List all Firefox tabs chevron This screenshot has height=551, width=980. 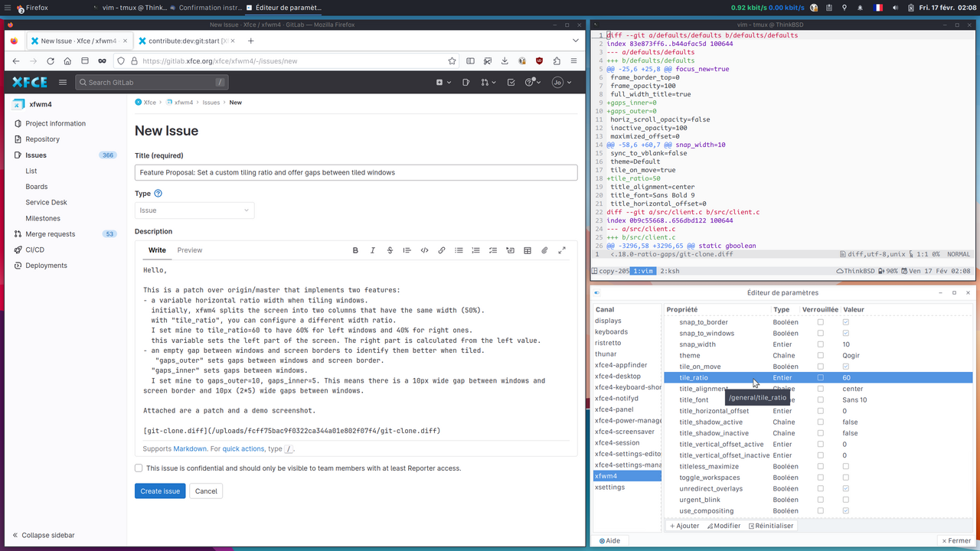pyautogui.click(x=576, y=41)
